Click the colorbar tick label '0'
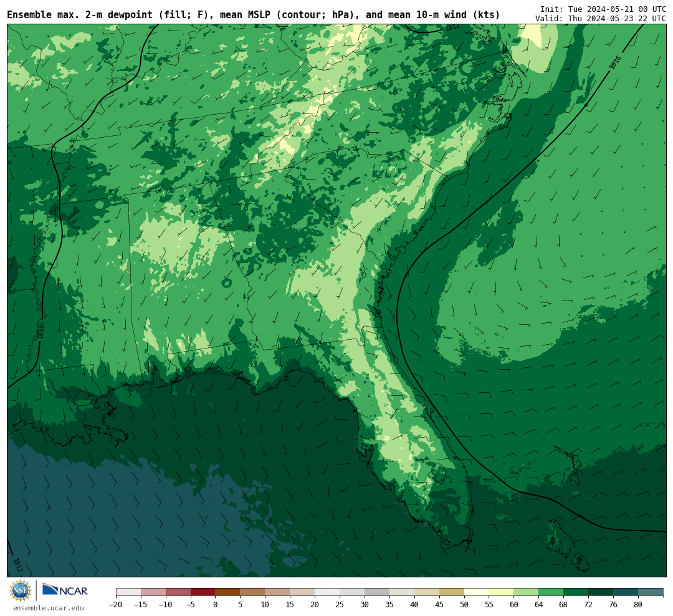673x616 pixels. (x=216, y=605)
